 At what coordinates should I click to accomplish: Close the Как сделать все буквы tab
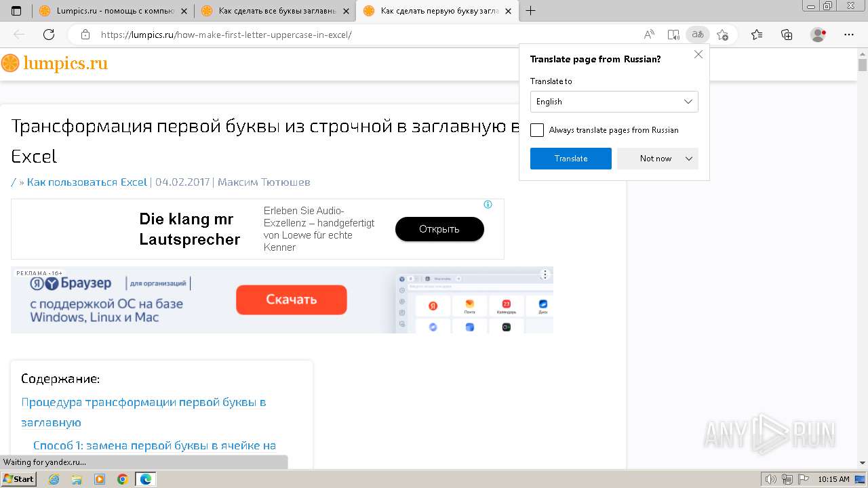[346, 11]
